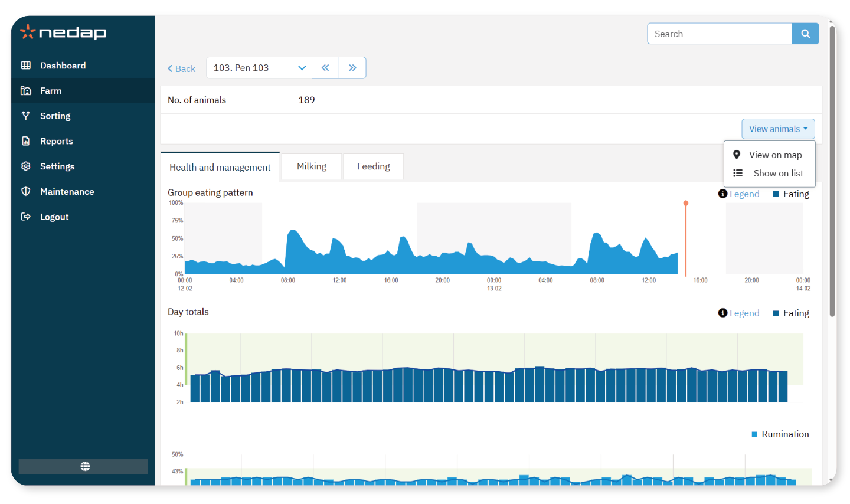Click info icon next to Day totals Legend
Screen dimensions: 850x504
(x=722, y=313)
